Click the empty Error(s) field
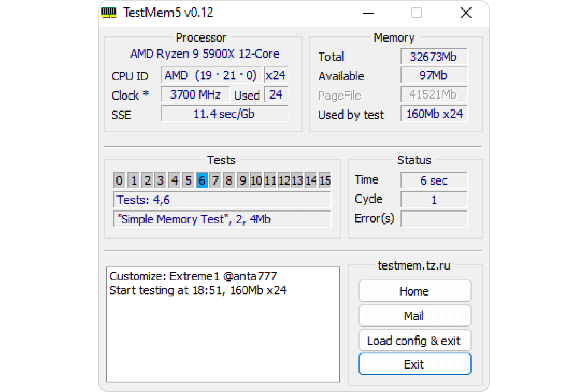 coord(433,219)
